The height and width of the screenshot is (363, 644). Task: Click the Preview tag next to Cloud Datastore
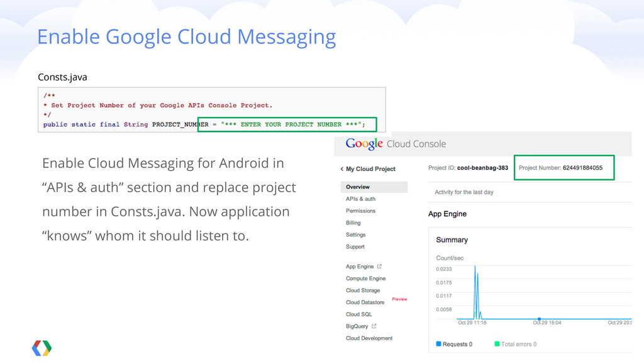(399, 299)
